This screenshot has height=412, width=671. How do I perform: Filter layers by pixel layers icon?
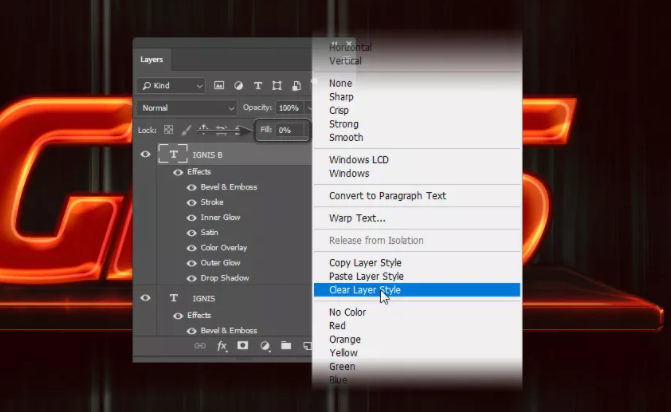219,86
